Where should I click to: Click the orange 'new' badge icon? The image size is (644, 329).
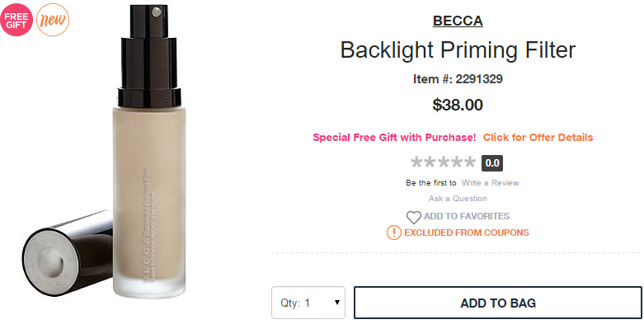(53, 20)
